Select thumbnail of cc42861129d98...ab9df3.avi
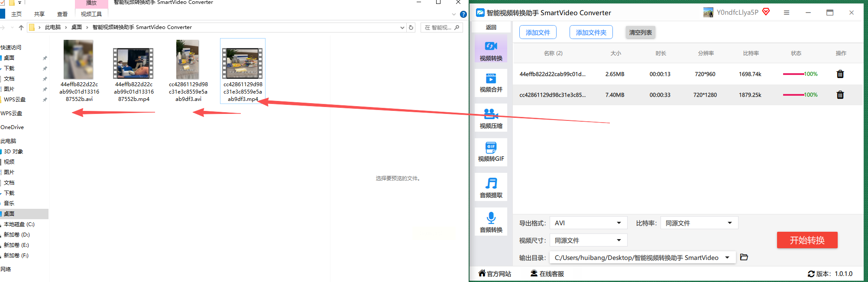Screen dimensions: 868x282 188,60
